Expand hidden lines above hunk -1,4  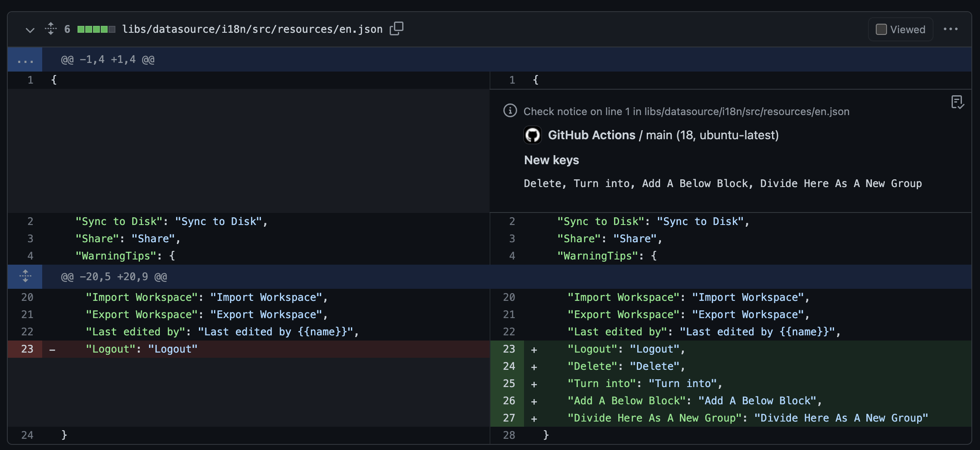(25, 59)
